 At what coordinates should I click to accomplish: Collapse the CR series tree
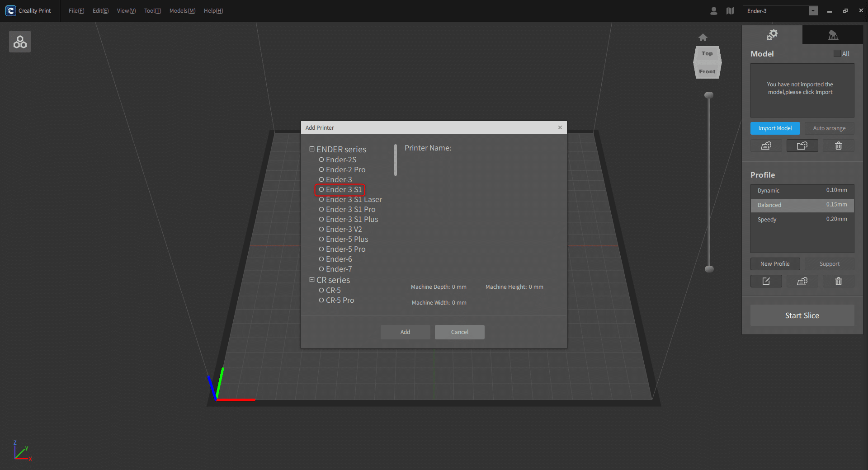[x=312, y=280]
